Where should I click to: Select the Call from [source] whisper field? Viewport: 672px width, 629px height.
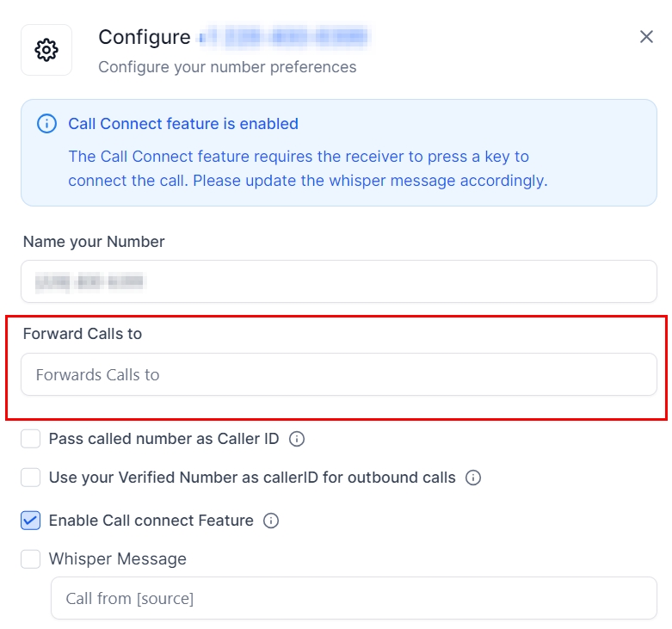tap(353, 598)
